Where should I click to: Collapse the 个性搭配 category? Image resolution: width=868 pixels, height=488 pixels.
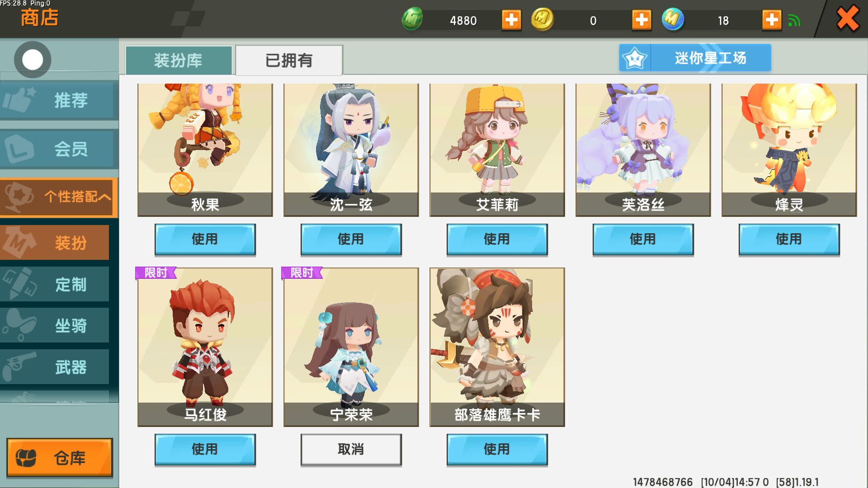pyautogui.click(x=59, y=197)
